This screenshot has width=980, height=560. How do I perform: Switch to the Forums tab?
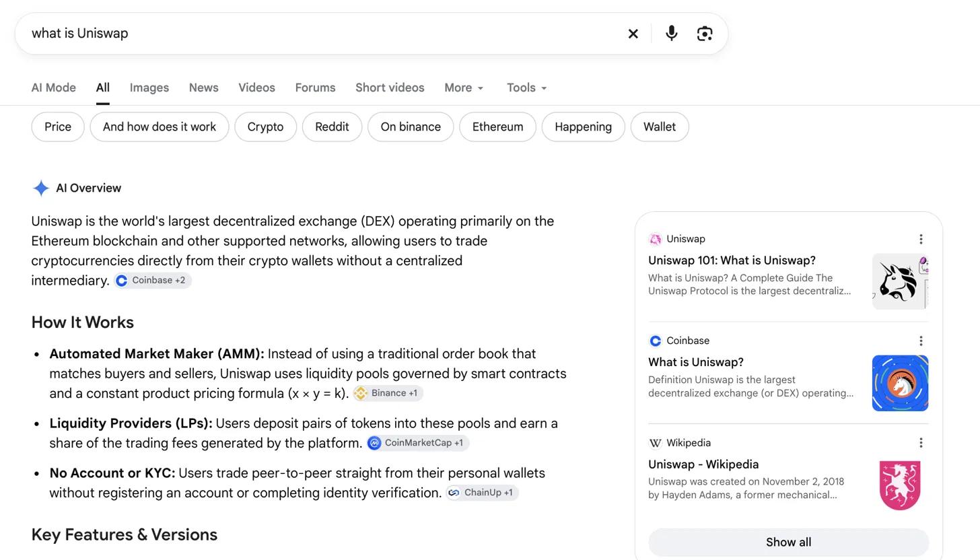pos(315,88)
